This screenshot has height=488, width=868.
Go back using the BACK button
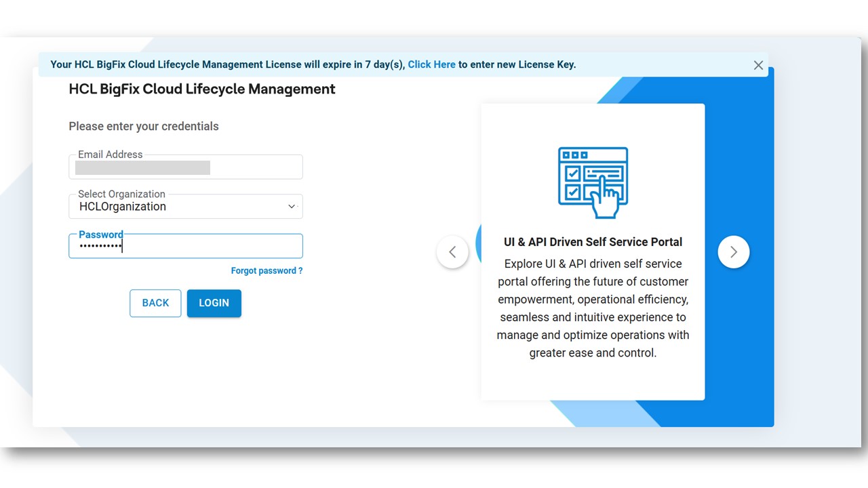coord(155,303)
